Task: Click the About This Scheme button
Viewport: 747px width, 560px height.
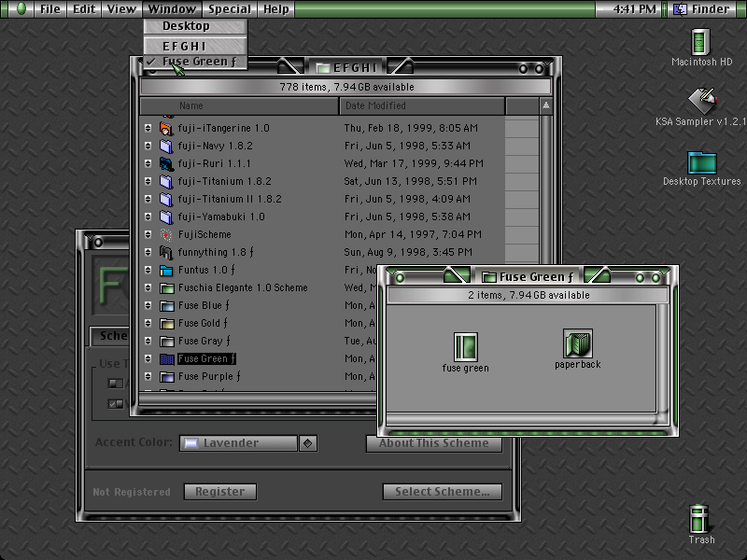Action: [x=433, y=443]
